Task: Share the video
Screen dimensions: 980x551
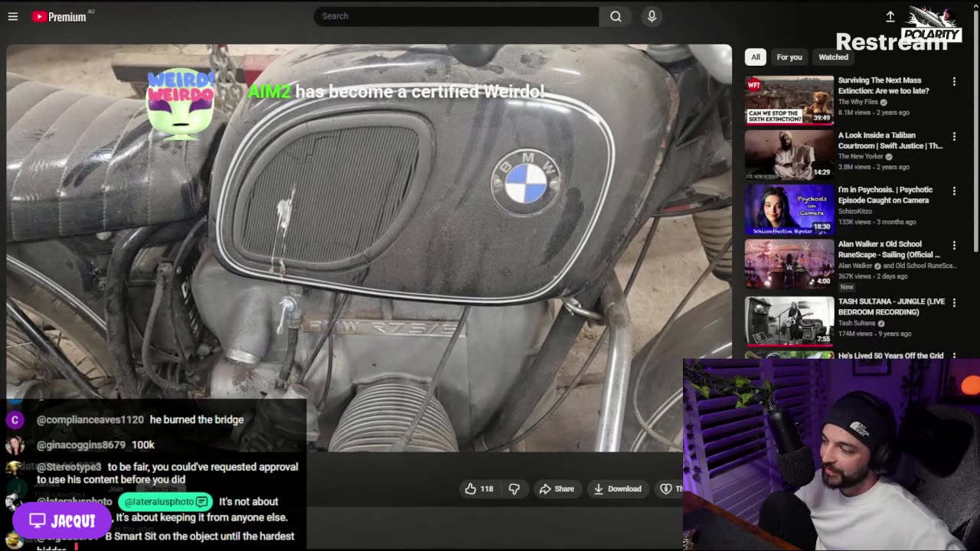Action: click(557, 489)
